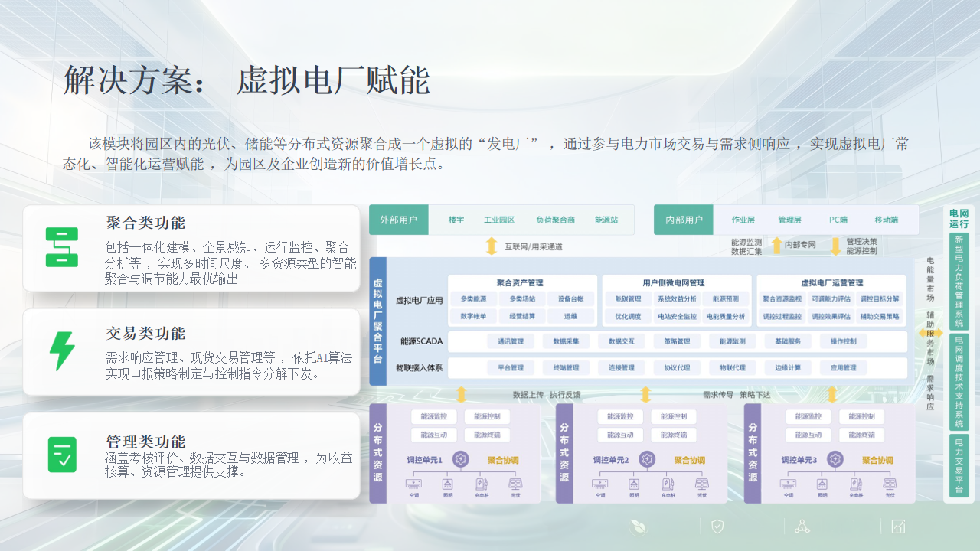
Task: Select the 空调 icon under 调控单元3
Action: click(x=788, y=484)
